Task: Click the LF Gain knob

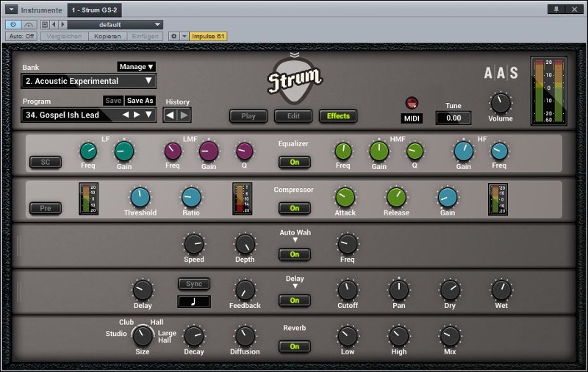Action: 123,151
